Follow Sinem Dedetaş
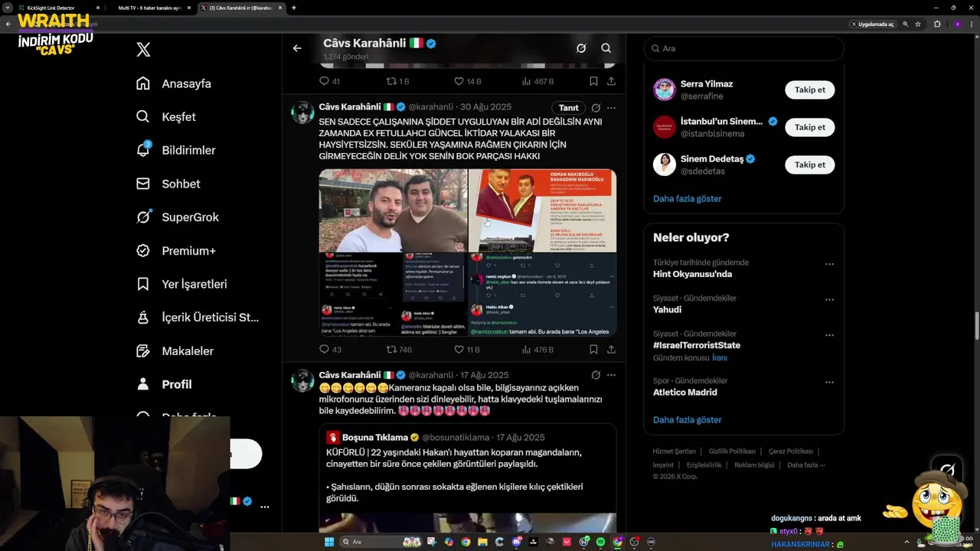This screenshot has height=551, width=980. point(809,165)
